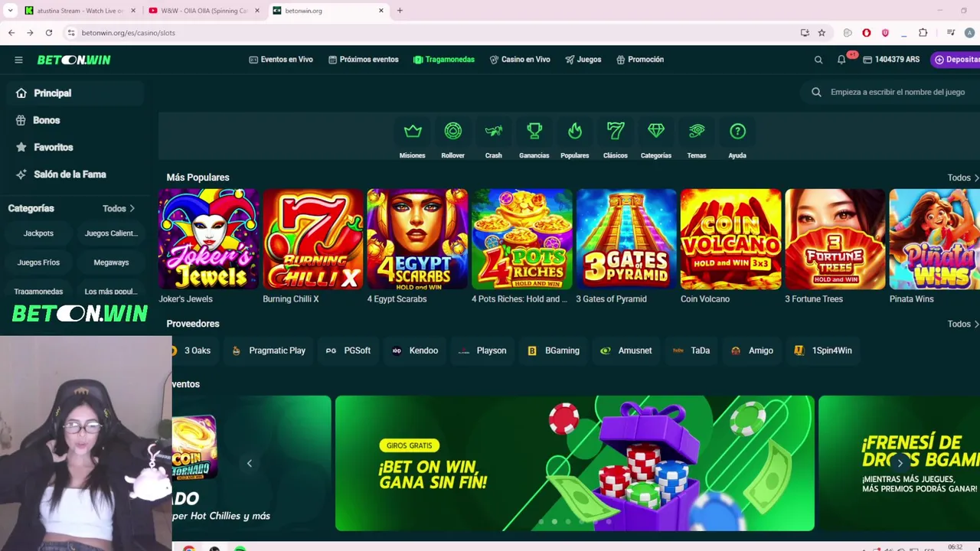Viewport: 980px width, 551px height.
Task: Expand Todos for Más Populares
Action: point(963,178)
